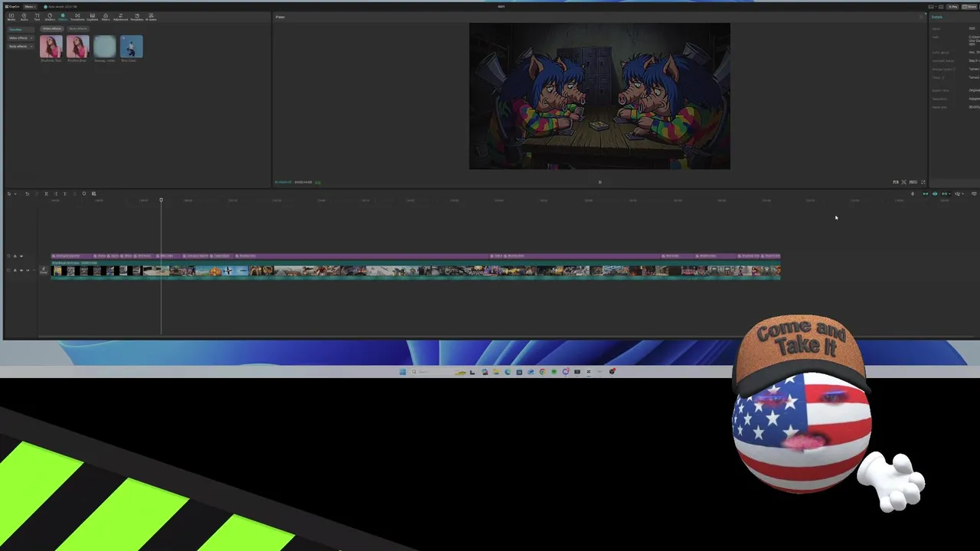This screenshot has height=551, width=980.
Task: Toggle lock on effects track
Action: 15,256
